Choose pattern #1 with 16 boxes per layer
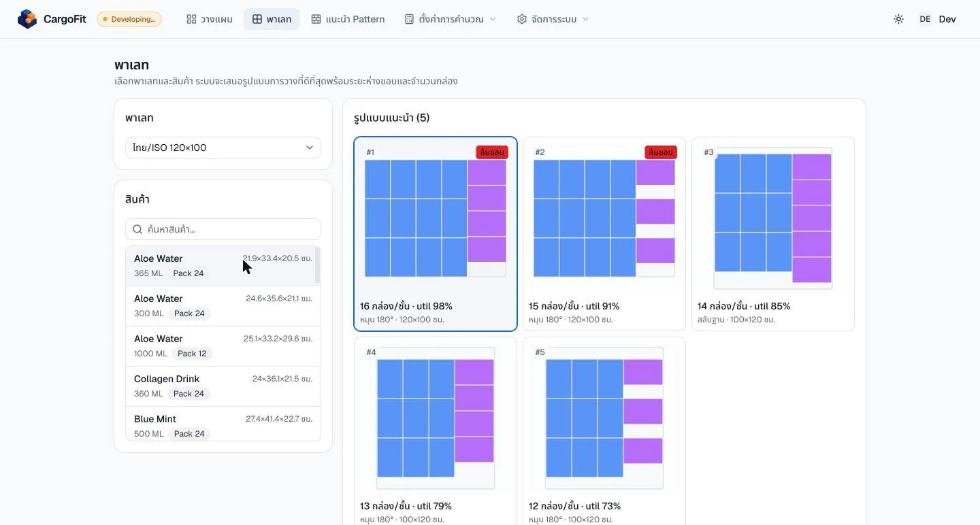Viewport: 980px width, 525px height. click(x=436, y=234)
